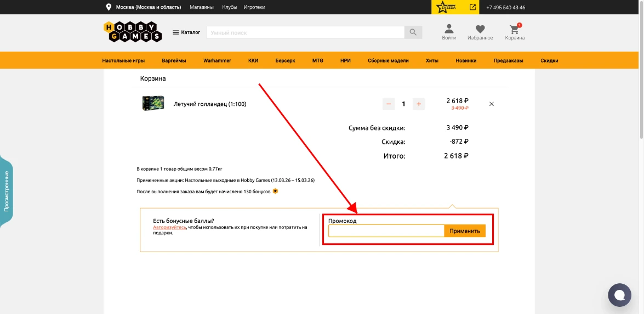Open the Новинки category
The height and width of the screenshot is (314, 644).
coord(466,60)
